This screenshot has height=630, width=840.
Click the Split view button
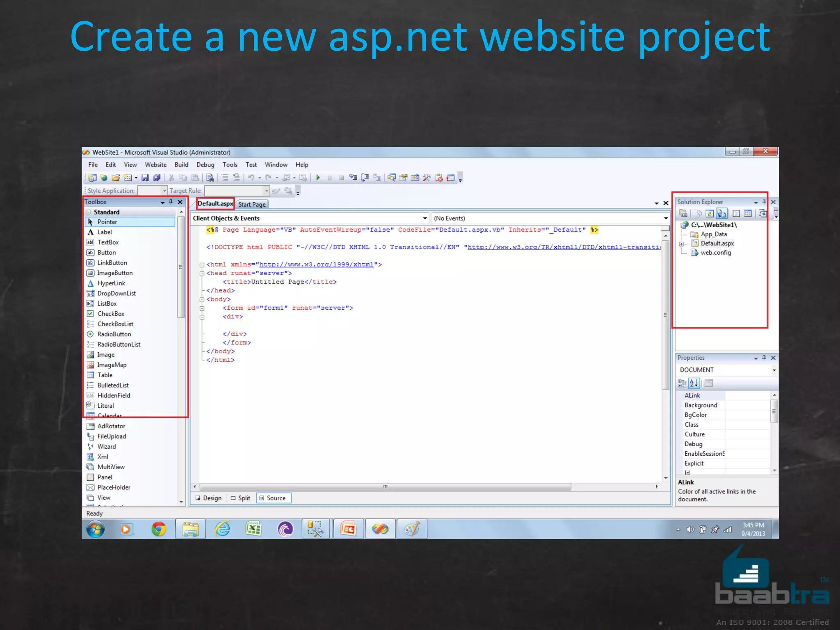click(x=240, y=498)
